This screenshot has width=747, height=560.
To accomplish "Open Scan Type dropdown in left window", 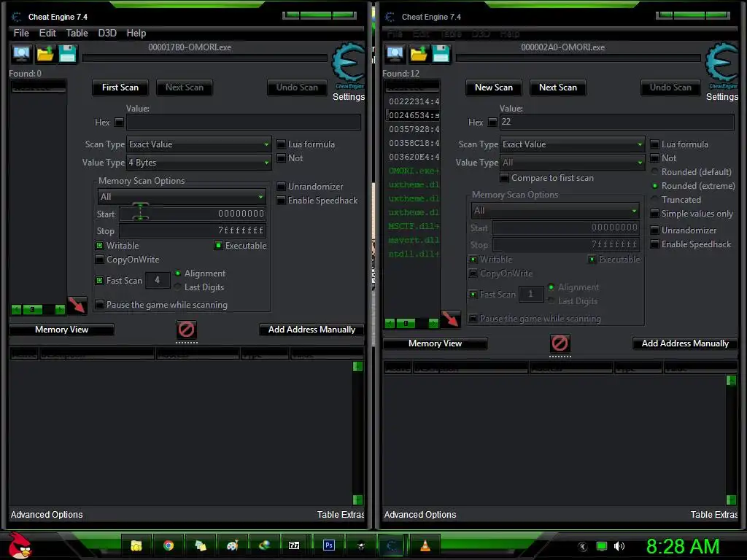I will pyautogui.click(x=198, y=144).
